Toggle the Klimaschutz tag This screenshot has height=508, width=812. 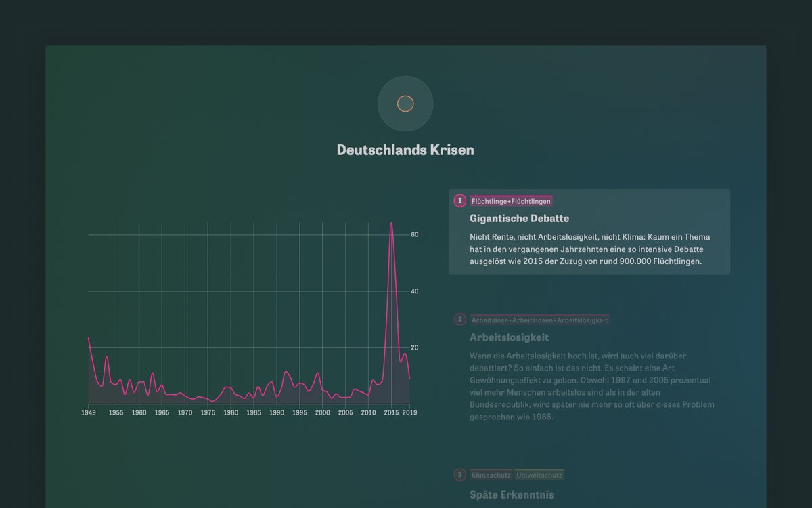491,475
